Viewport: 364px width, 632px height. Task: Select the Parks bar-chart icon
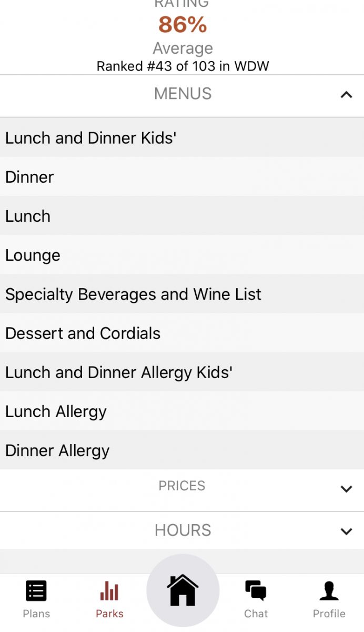[x=109, y=591]
